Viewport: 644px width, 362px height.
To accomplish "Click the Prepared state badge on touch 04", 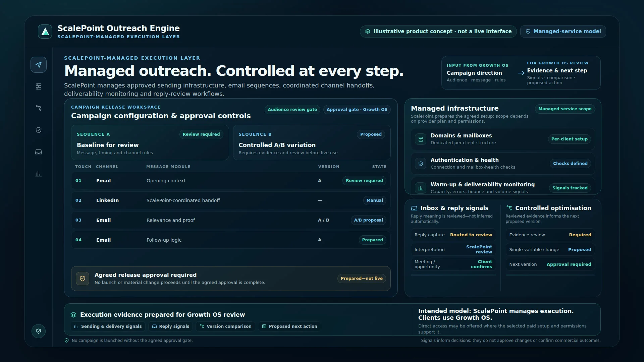I will (x=372, y=240).
